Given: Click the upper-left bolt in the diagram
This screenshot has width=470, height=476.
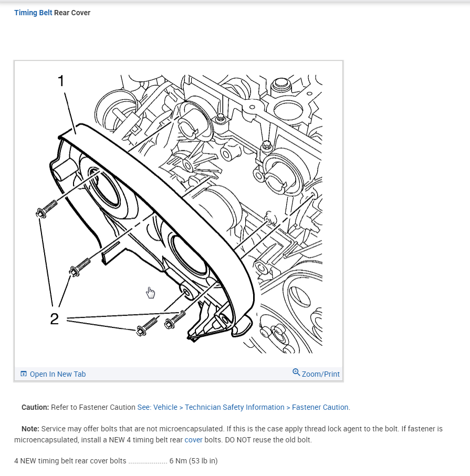Looking at the screenshot, I should 46,209.
